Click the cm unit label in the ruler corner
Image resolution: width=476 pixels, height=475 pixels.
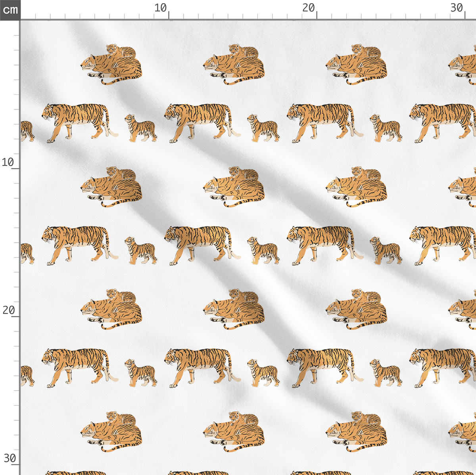click(10, 10)
